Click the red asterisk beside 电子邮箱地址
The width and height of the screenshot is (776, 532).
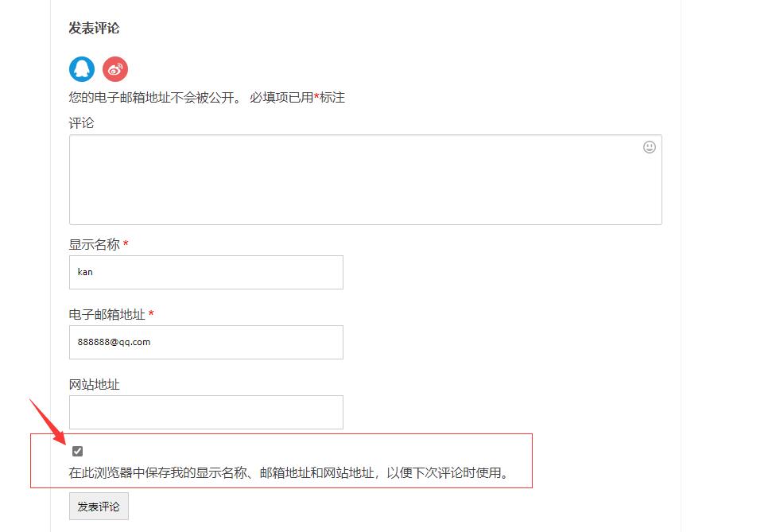coord(151,313)
